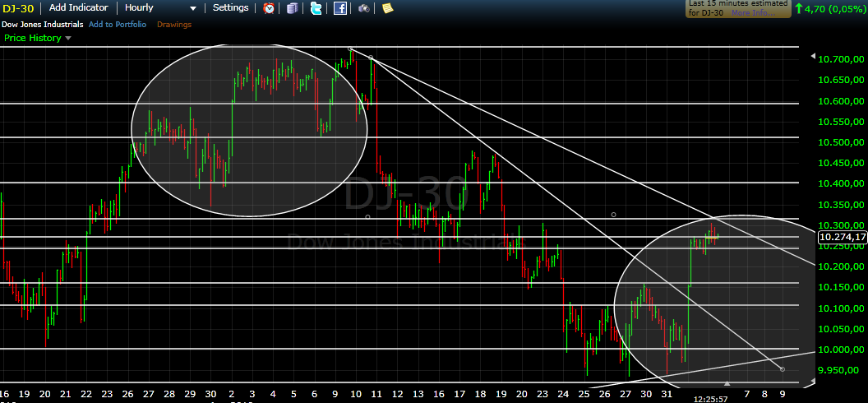
Task: Click the 10.500,00 price axis label
Action: [840, 142]
